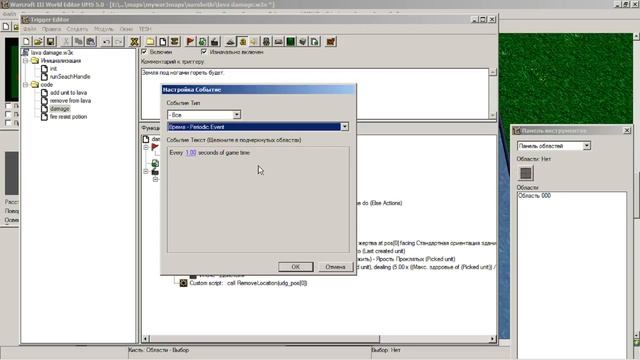Click the scrollbar's left arrow in functions pane

146,339
